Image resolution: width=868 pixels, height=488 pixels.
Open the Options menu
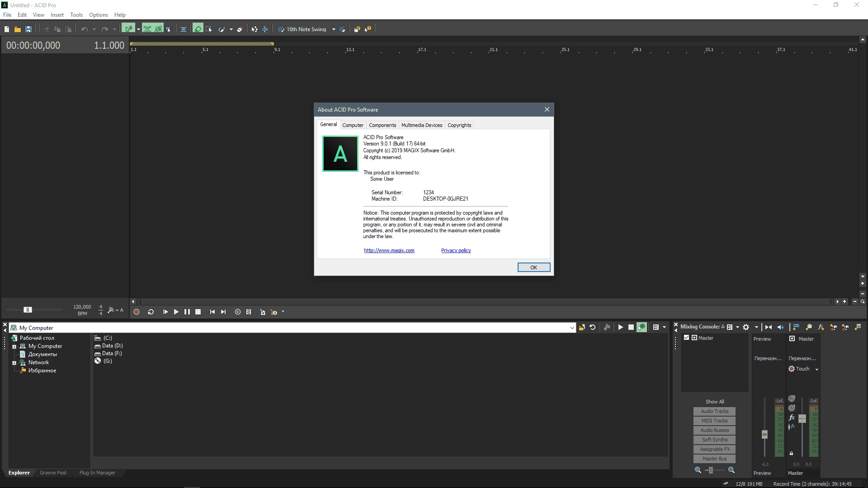pyautogui.click(x=98, y=15)
